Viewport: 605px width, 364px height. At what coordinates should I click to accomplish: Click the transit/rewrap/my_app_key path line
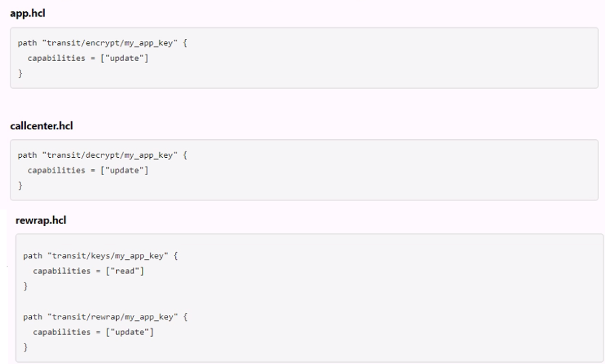103,317
